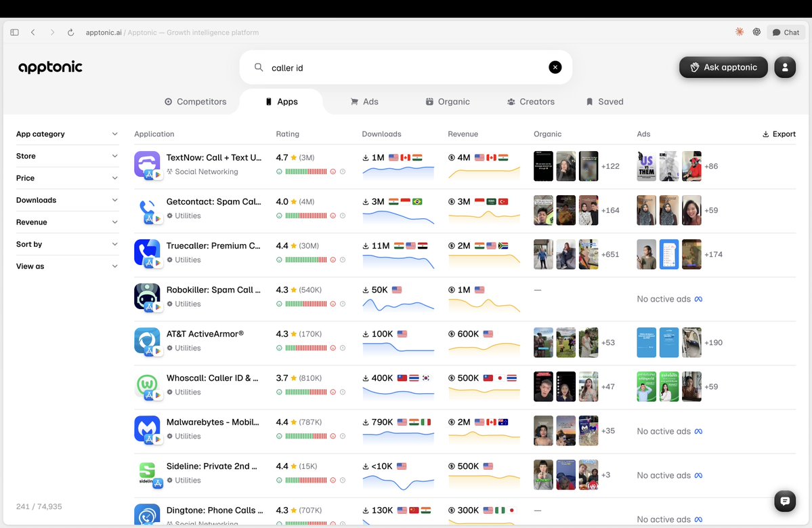Click the orange starburst extension icon
Viewport: 812px width, 528px height.
coord(740,32)
